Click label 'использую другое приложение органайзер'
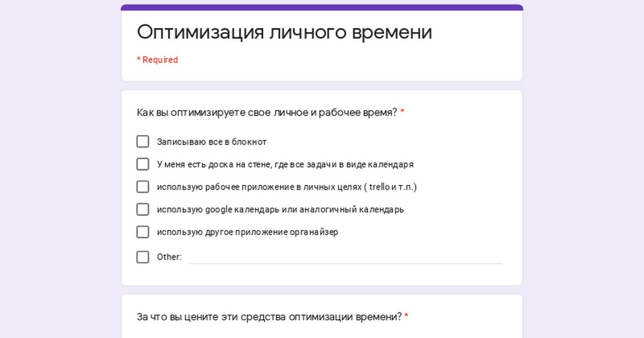This screenshot has height=338, width=644. (x=247, y=232)
